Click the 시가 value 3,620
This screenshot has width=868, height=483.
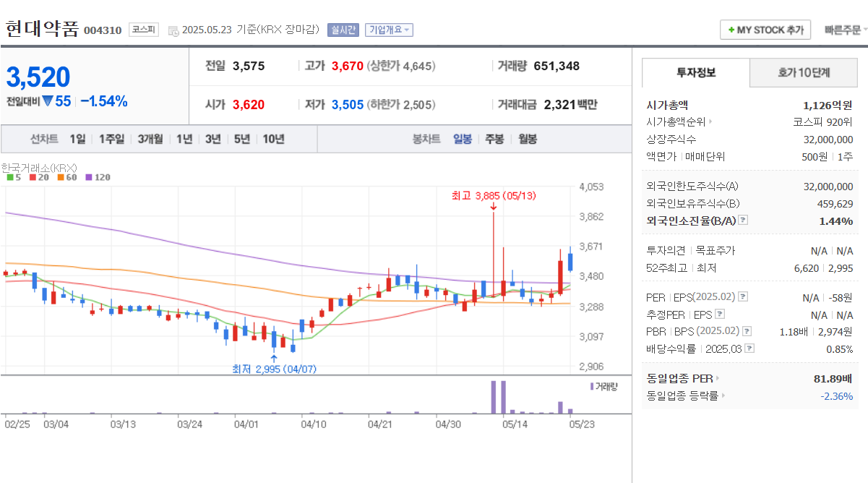click(249, 105)
